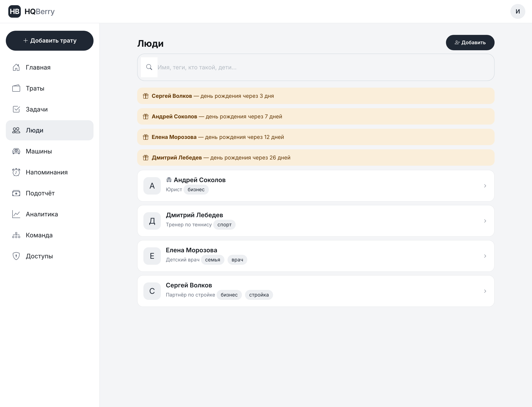Click the home icon next to Главная
This screenshot has width=532, height=407.
click(16, 67)
